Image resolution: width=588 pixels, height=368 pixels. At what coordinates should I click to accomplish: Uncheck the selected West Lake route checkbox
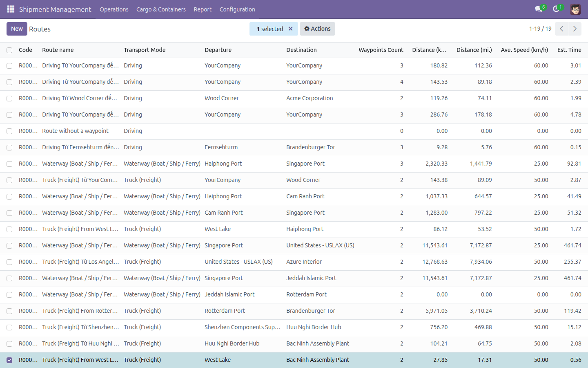[x=9, y=360]
